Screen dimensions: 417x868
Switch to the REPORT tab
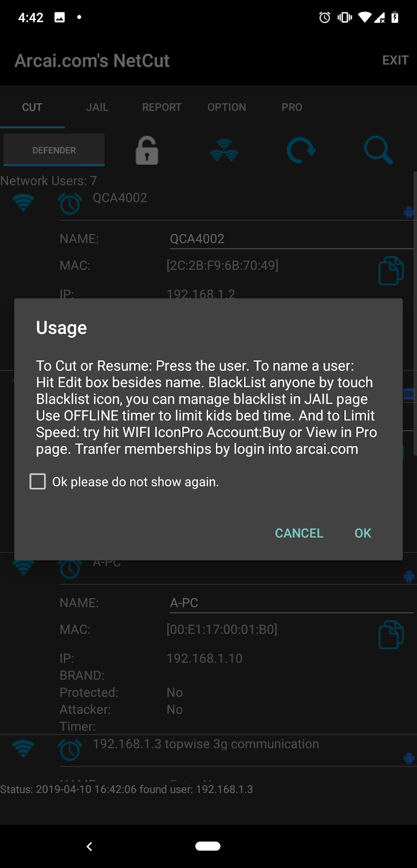(162, 107)
